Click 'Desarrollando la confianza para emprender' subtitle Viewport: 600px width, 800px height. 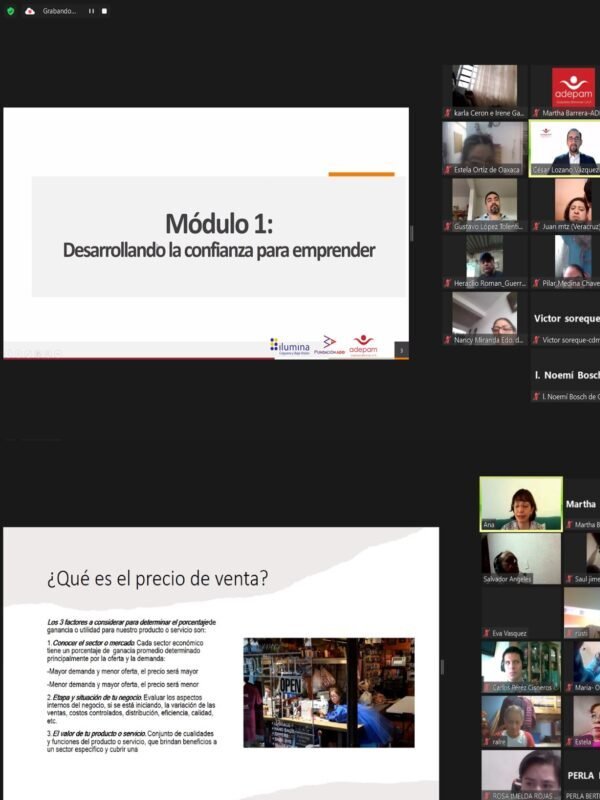(x=219, y=251)
